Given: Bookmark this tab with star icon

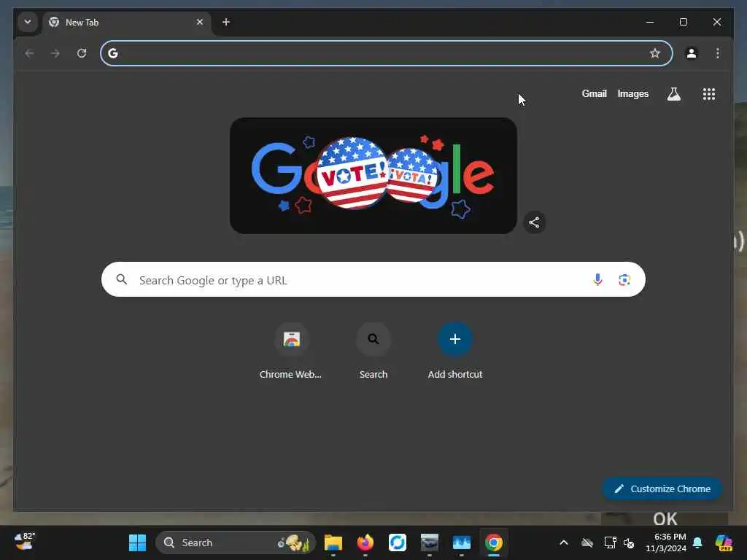Looking at the screenshot, I should (655, 53).
